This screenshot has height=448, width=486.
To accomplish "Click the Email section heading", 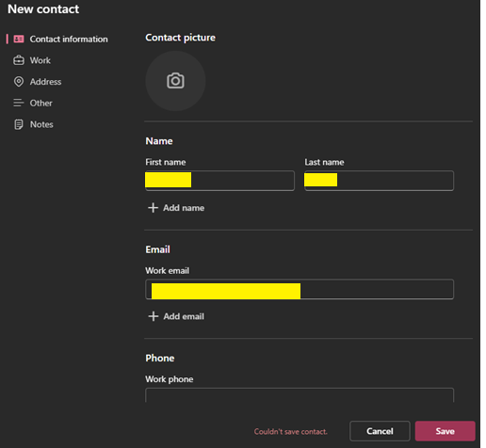I will click(157, 249).
